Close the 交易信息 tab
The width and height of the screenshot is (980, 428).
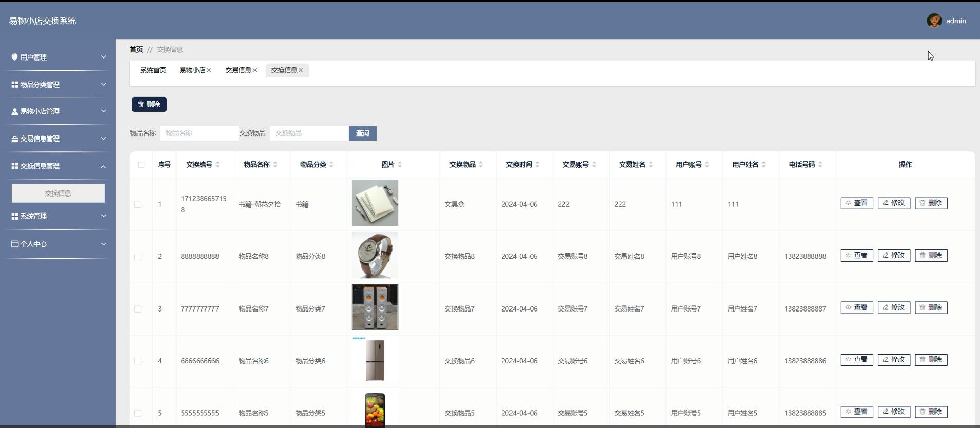click(254, 70)
